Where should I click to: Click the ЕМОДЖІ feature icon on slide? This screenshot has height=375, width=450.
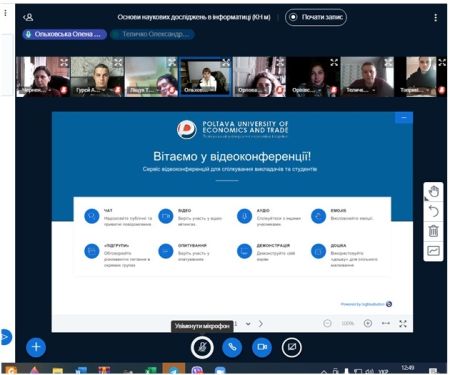coord(318,216)
